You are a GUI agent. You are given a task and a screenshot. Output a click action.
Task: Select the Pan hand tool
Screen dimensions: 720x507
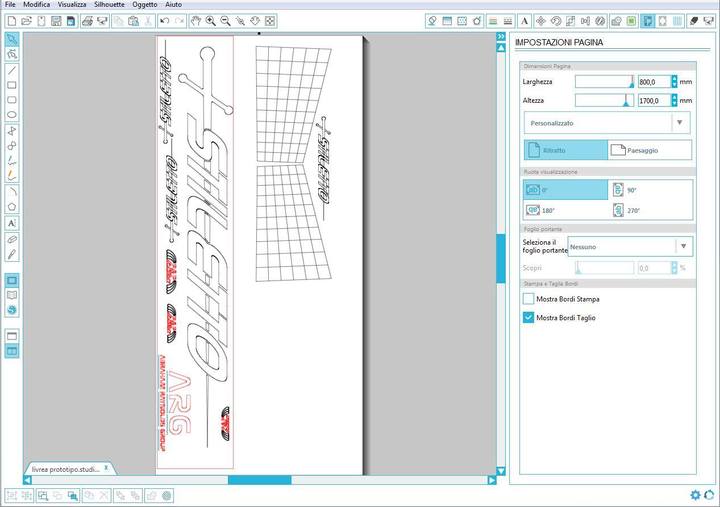196,21
